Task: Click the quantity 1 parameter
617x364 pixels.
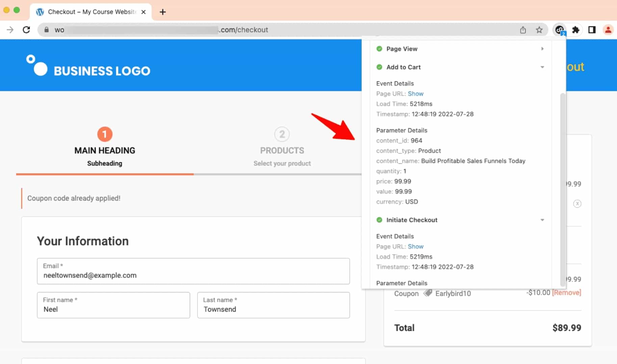Action: coord(391,171)
